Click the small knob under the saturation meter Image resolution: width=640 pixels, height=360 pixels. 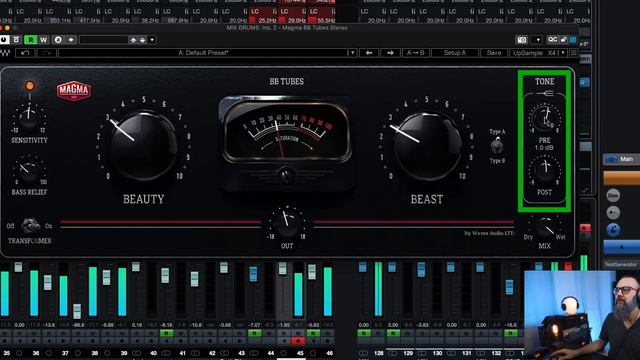[x=286, y=176]
